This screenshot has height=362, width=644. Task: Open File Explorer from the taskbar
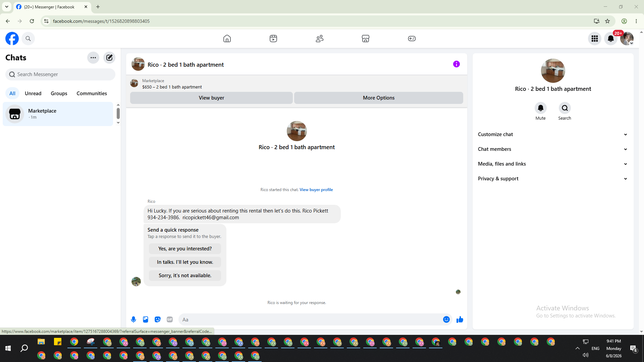tap(41, 342)
